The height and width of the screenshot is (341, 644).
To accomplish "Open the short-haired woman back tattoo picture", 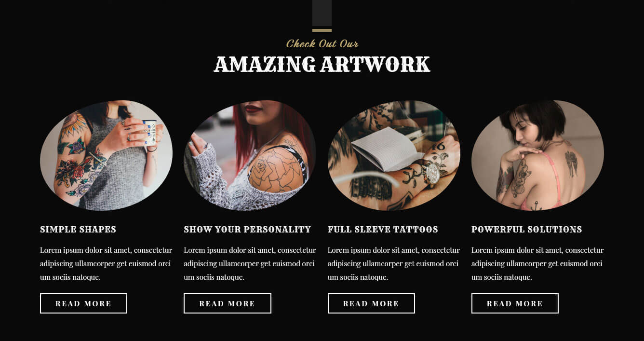I will [537, 155].
